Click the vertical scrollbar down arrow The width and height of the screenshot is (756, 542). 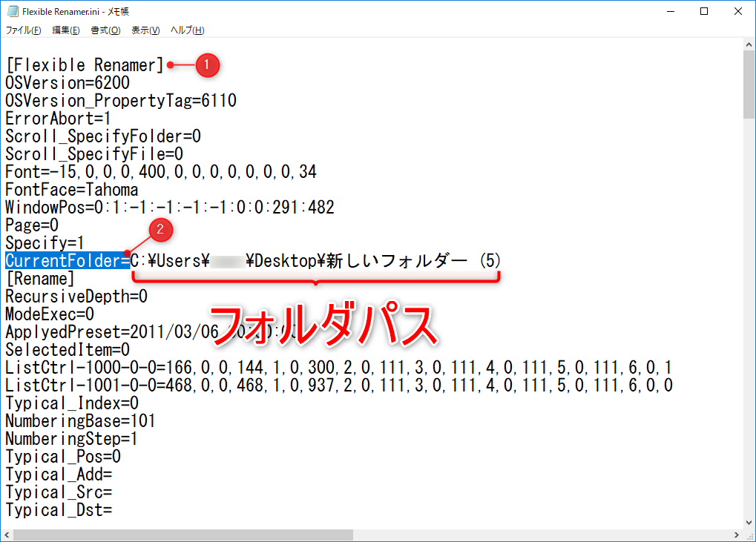[749, 522]
